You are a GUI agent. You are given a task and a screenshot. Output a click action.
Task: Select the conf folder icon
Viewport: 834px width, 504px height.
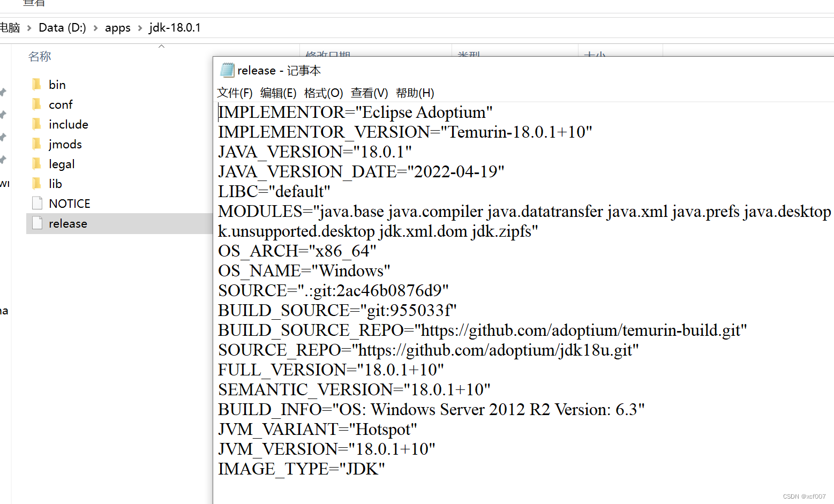37,104
